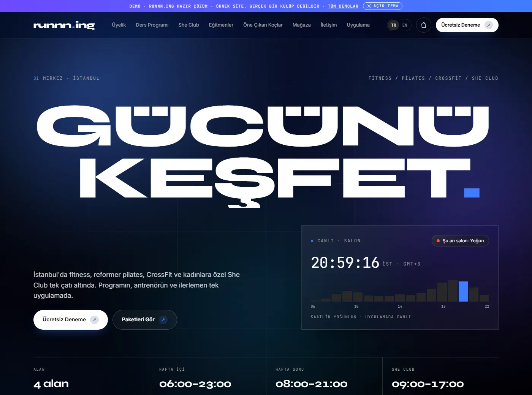532x395 pixels.
Task: Go to Uygulama page
Action: 358,25
